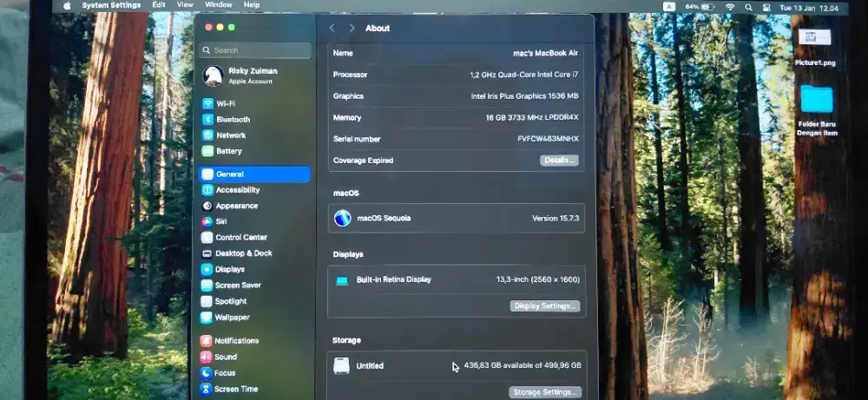Click the Details... coverage button
The width and height of the screenshot is (868, 400).
click(x=559, y=161)
